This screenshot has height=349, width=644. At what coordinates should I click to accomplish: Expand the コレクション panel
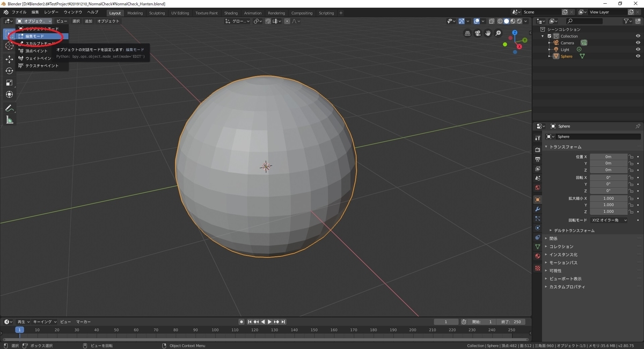click(561, 246)
